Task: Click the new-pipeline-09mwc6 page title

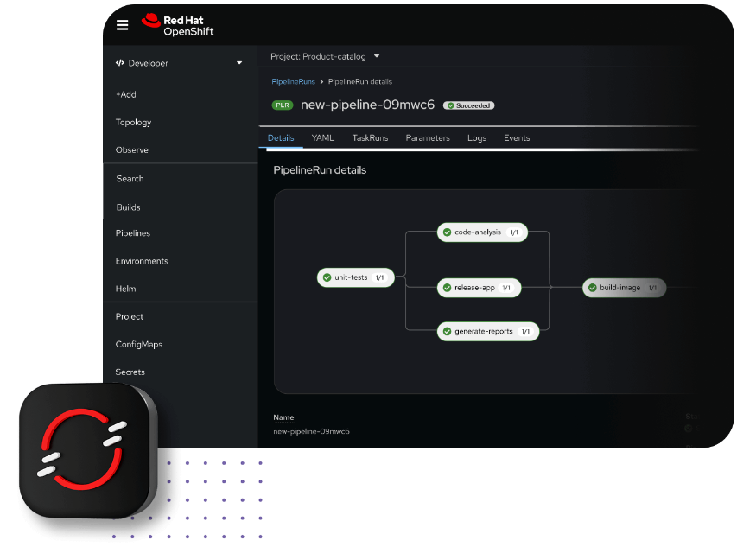Action: (x=367, y=105)
